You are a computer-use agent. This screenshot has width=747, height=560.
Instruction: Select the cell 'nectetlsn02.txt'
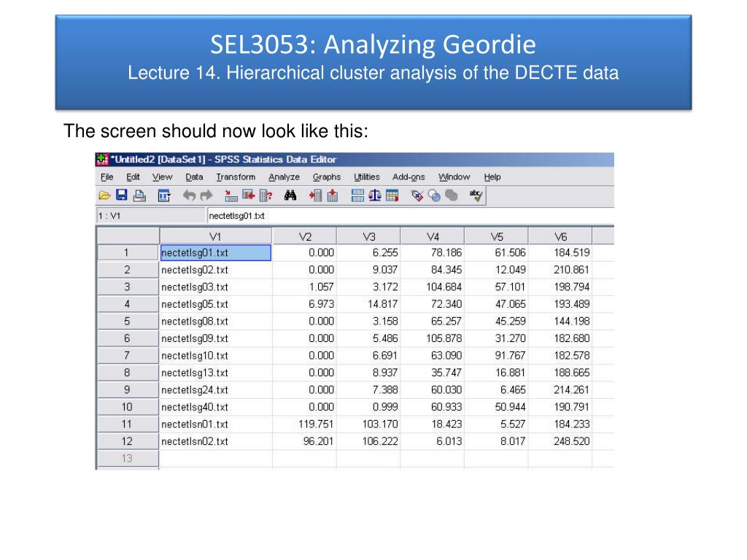pos(216,441)
